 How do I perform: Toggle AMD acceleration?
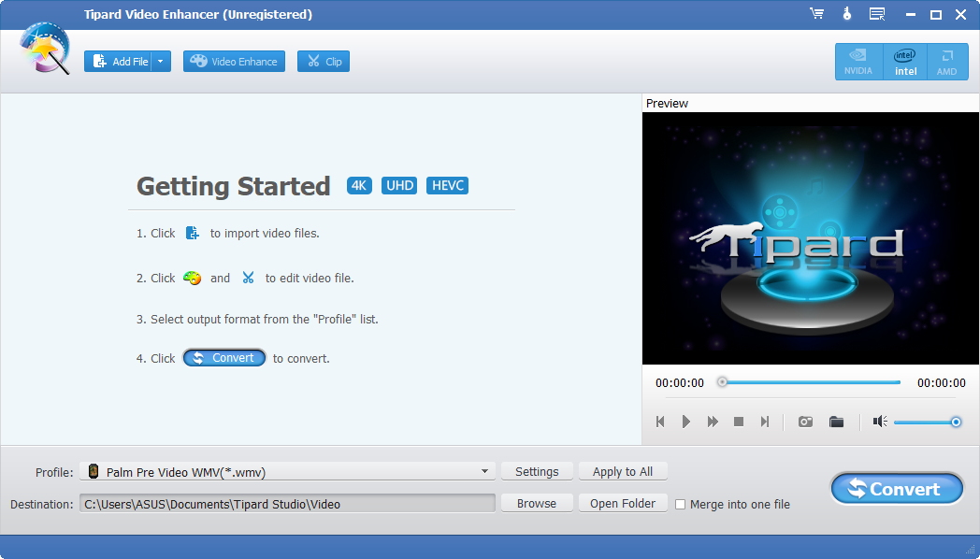pos(947,62)
